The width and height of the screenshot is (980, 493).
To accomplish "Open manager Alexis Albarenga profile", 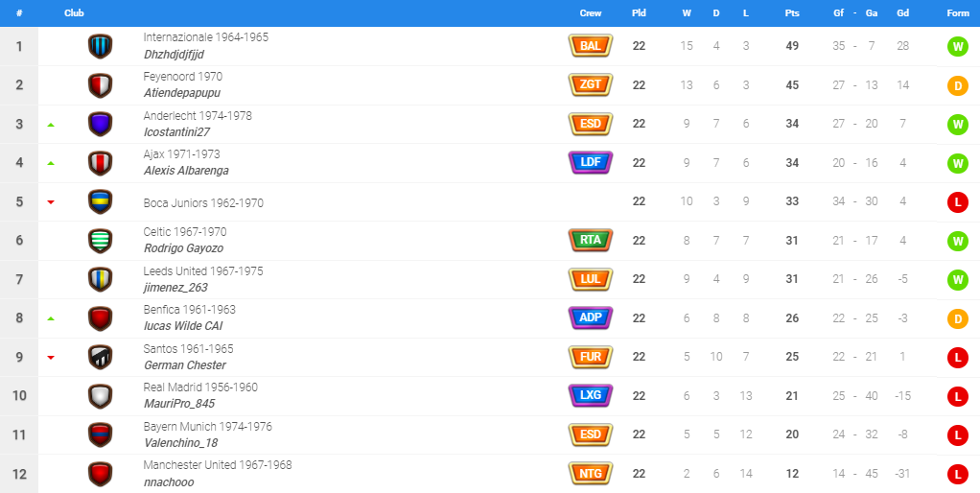I will click(x=186, y=171).
